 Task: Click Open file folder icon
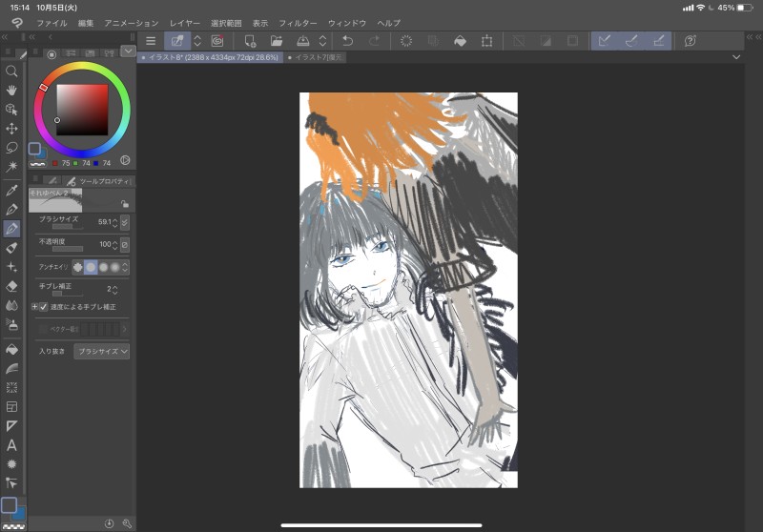point(277,41)
